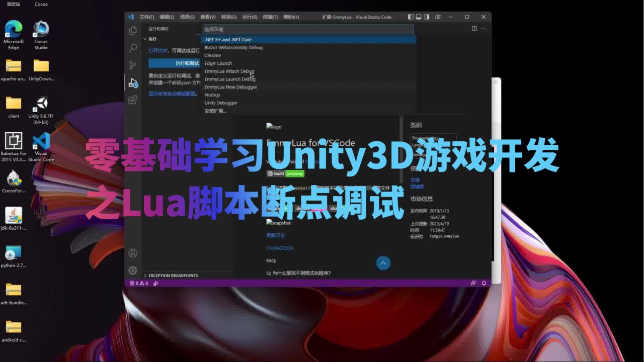Screen dimensions: 644x362
Task: Open the Extensions view in activity bar
Action: 133,100
